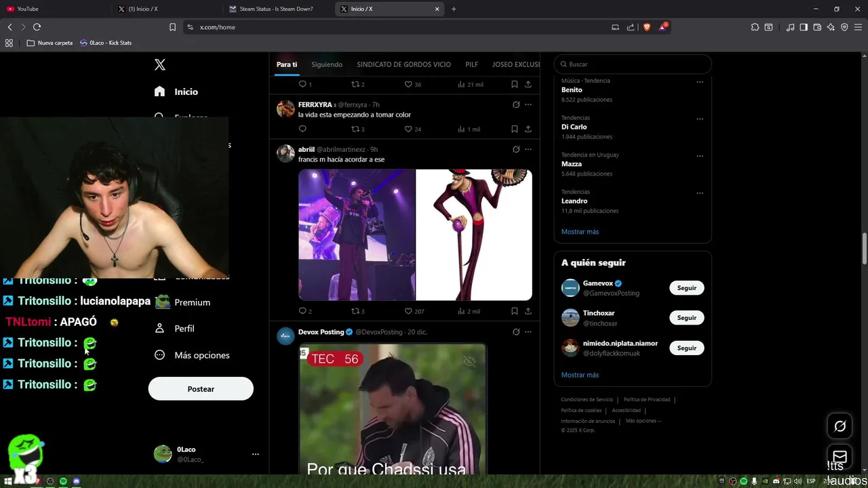Open Más opciones in sidebar

(192, 355)
